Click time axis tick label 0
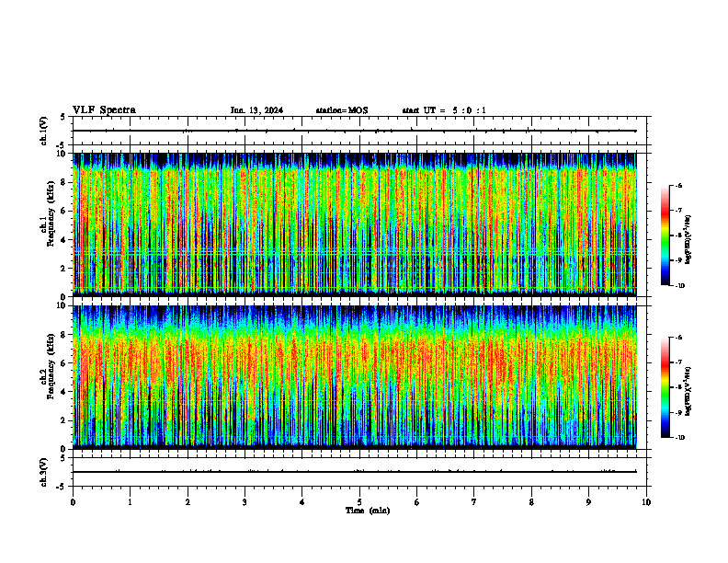 (x=73, y=502)
